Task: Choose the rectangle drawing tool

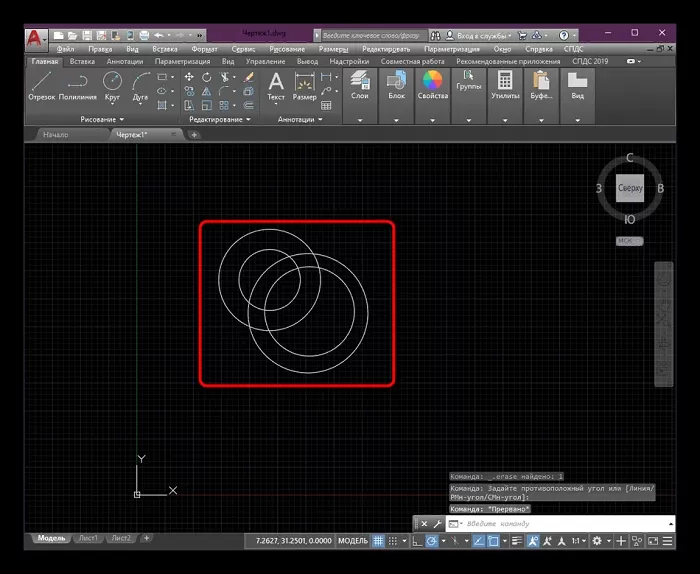Action: (x=162, y=77)
